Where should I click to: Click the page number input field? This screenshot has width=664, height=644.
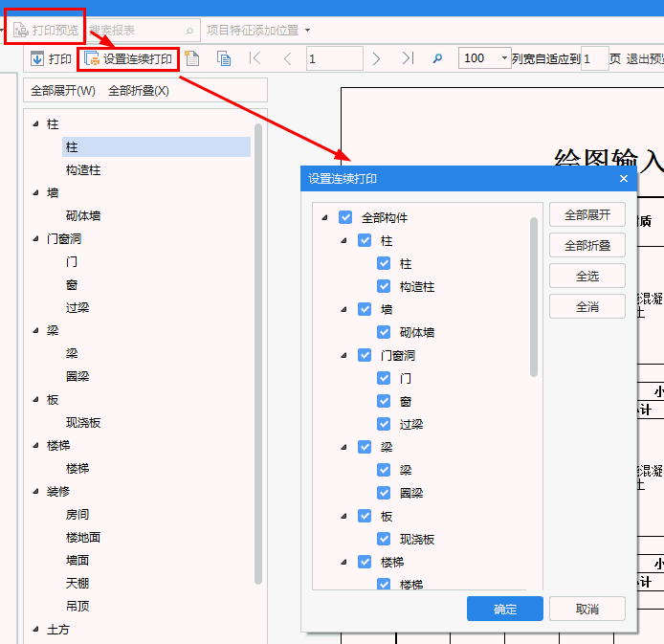(x=334, y=59)
